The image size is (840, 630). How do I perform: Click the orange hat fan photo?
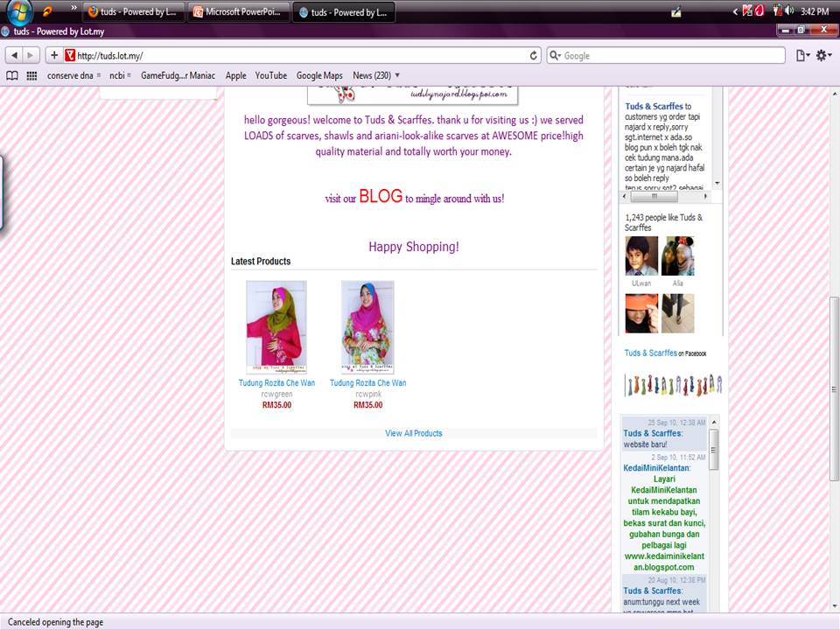pos(641,313)
